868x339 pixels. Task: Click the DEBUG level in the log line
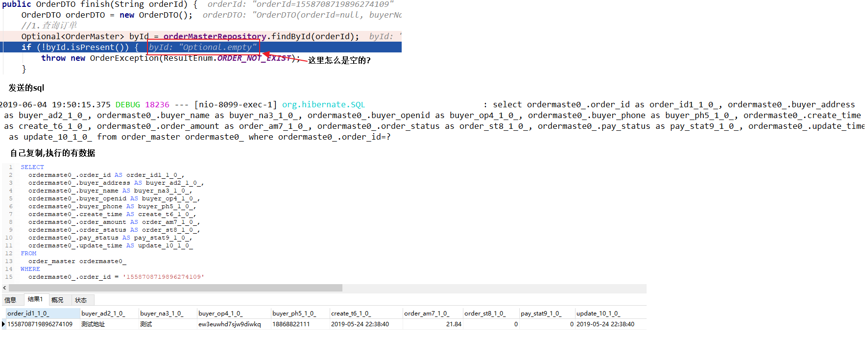128,104
